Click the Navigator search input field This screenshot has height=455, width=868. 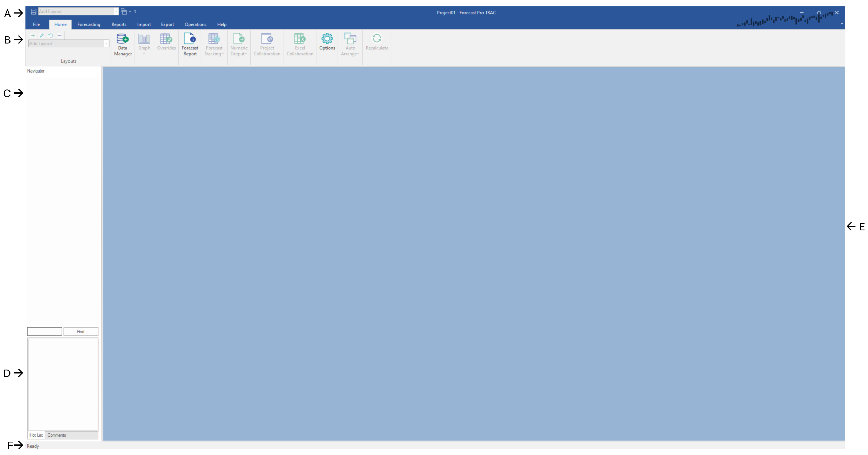[x=45, y=331]
